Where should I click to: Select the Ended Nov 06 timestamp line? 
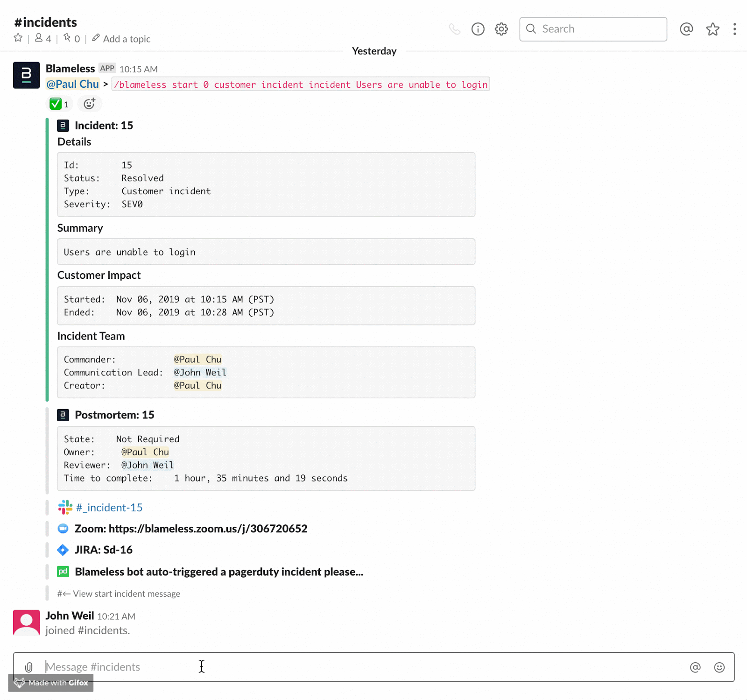pos(169,312)
